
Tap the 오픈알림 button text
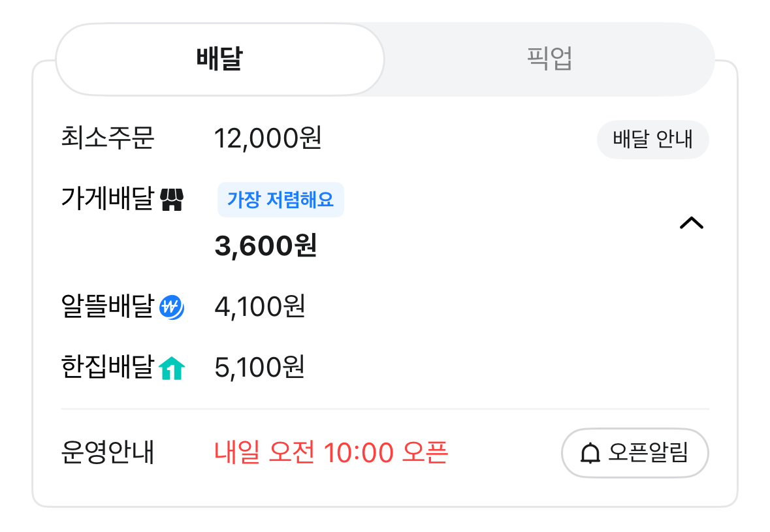click(x=648, y=453)
